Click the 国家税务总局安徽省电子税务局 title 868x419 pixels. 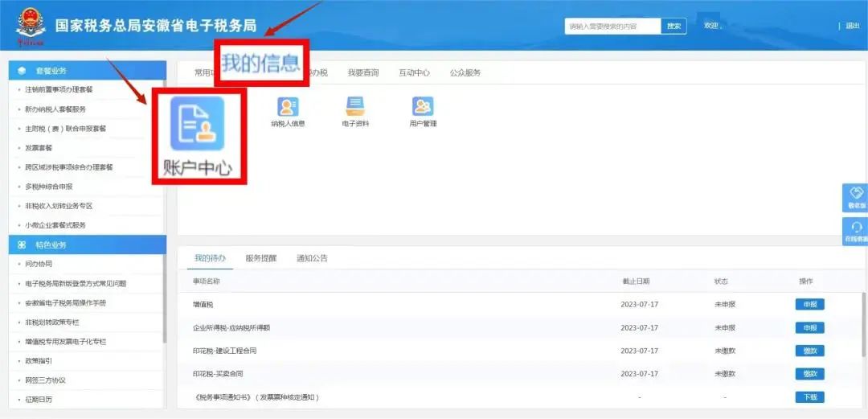tap(156, 26)
